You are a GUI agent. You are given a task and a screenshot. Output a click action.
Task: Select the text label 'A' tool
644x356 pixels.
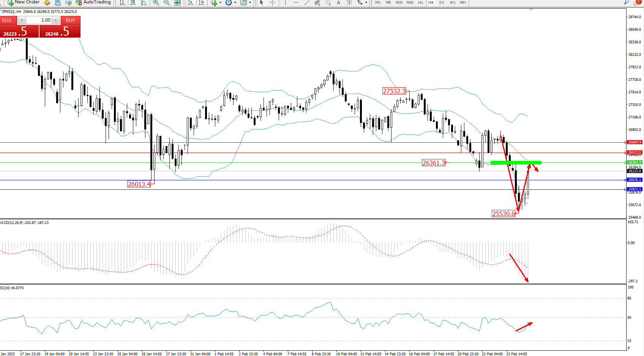pos(338,3)
